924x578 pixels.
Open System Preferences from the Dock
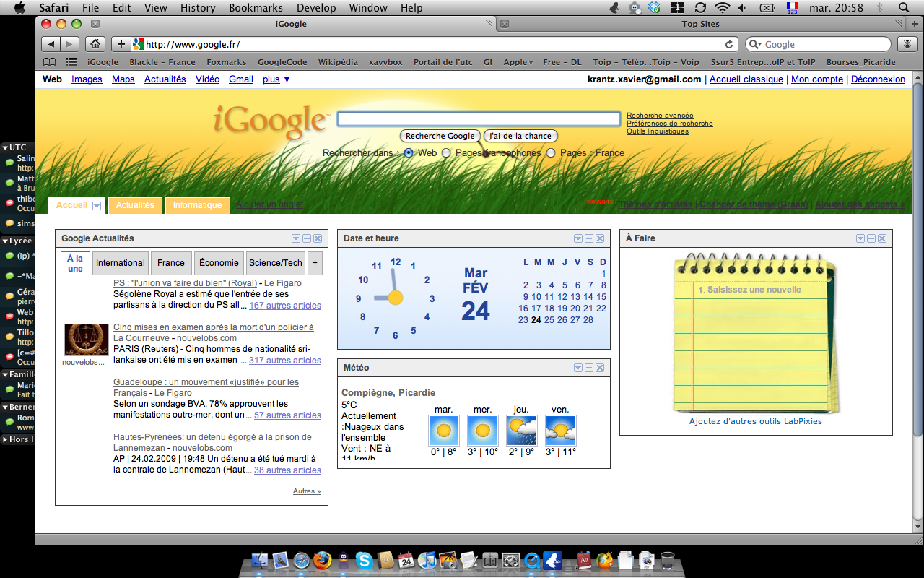[x=511, y=560]
